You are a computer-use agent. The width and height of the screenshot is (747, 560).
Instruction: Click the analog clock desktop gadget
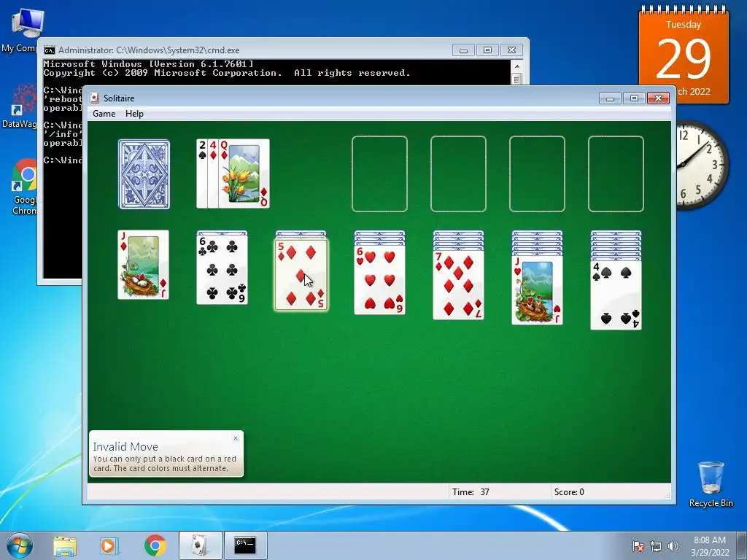(703, 165)
